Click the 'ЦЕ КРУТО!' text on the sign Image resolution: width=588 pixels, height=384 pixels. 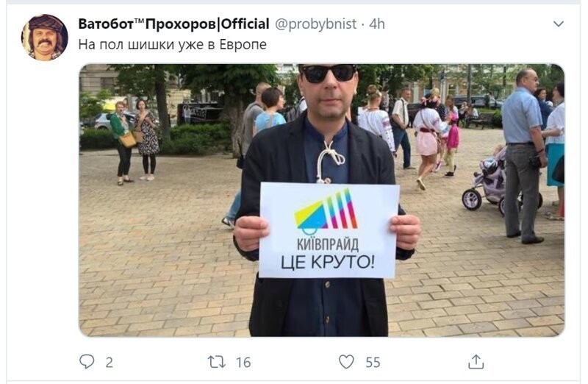(x=327, y=261)
